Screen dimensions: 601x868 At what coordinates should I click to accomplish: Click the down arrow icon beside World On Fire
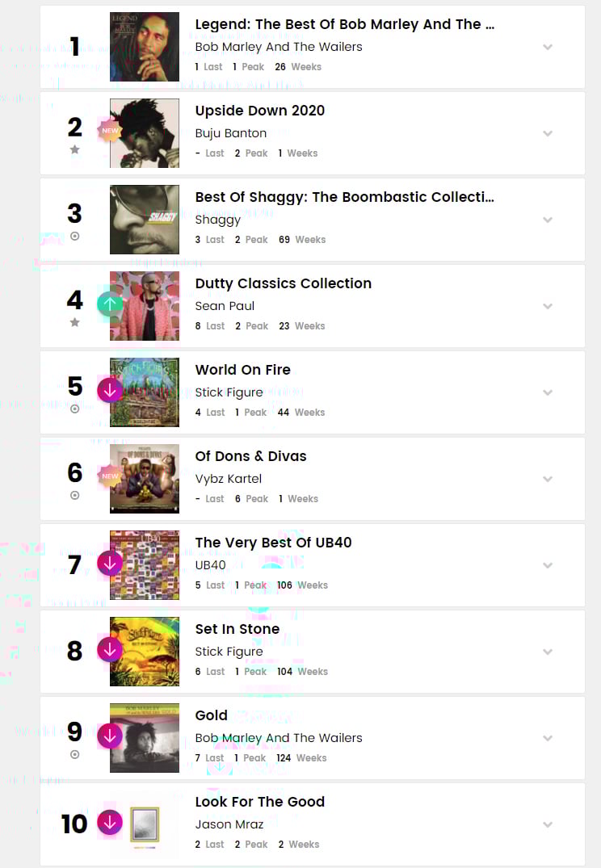coord(110,390)
